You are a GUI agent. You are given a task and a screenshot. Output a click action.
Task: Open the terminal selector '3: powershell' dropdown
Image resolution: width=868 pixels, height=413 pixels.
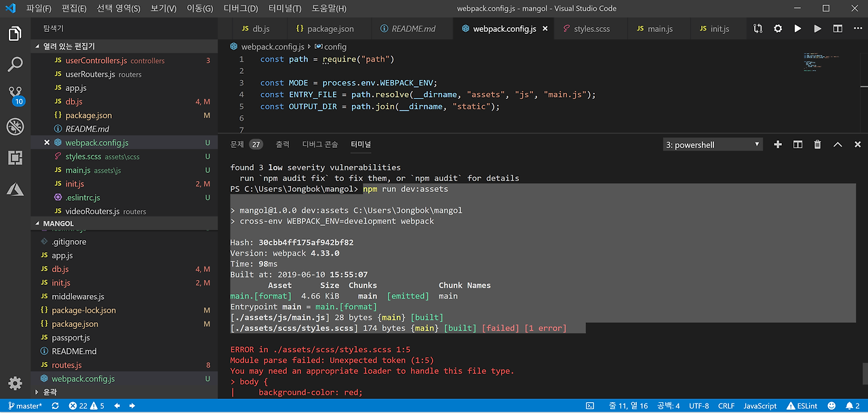712,144
